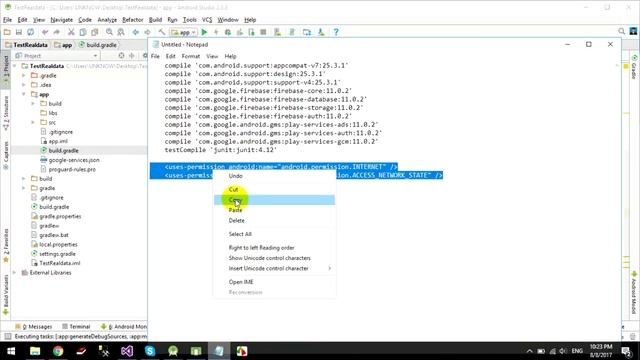Screen dimensions: 640x360
Task: Open the Build Variants side panel tab
Action: [6, 295]
